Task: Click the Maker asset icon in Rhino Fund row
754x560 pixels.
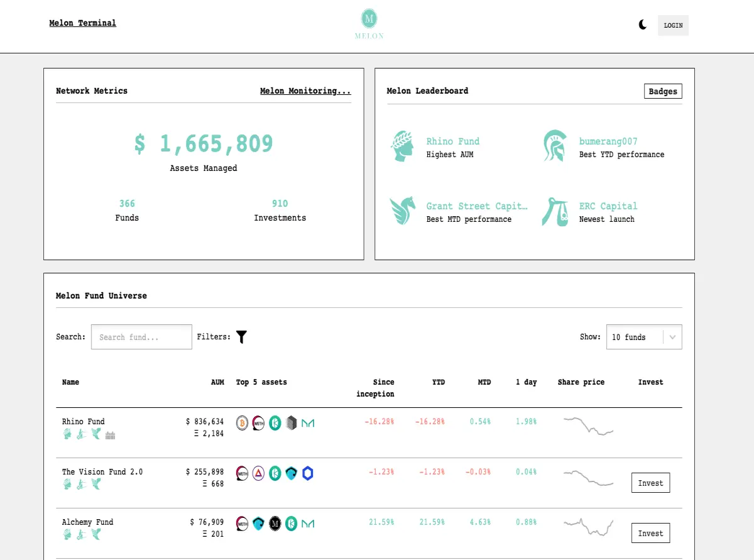Action: tap(308, 424)
